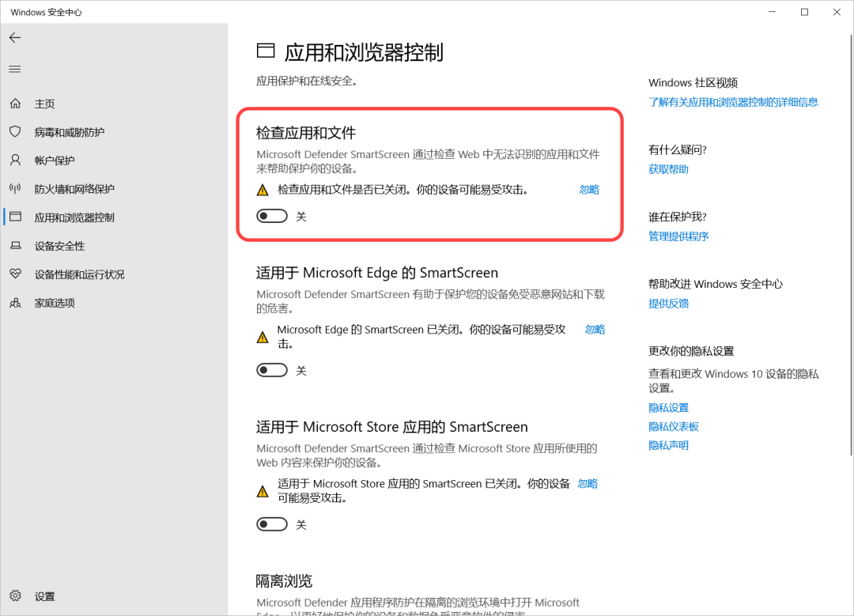The width and height of the screenshot is (854, 616).
Task: Click the heart icon for 设备性能和运行状况
Action: click(x=15, y=274)
